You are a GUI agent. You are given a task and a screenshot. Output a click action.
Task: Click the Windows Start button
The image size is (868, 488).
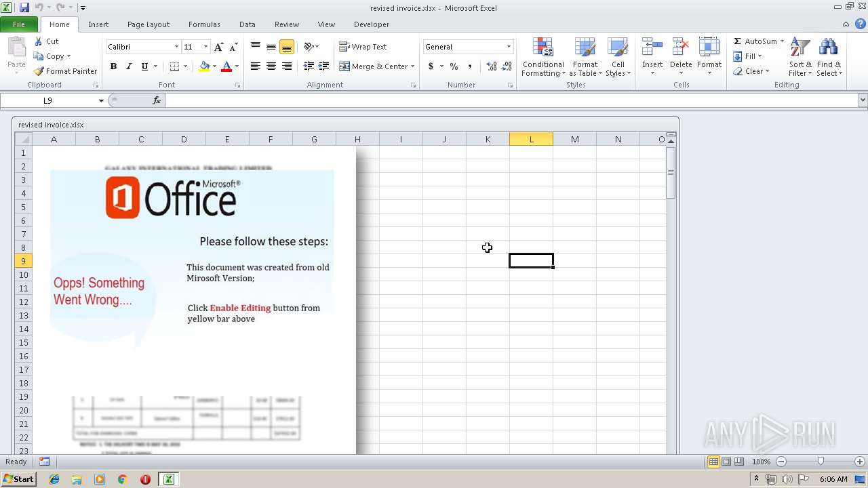pyautogui.click(x=19, y=479)
